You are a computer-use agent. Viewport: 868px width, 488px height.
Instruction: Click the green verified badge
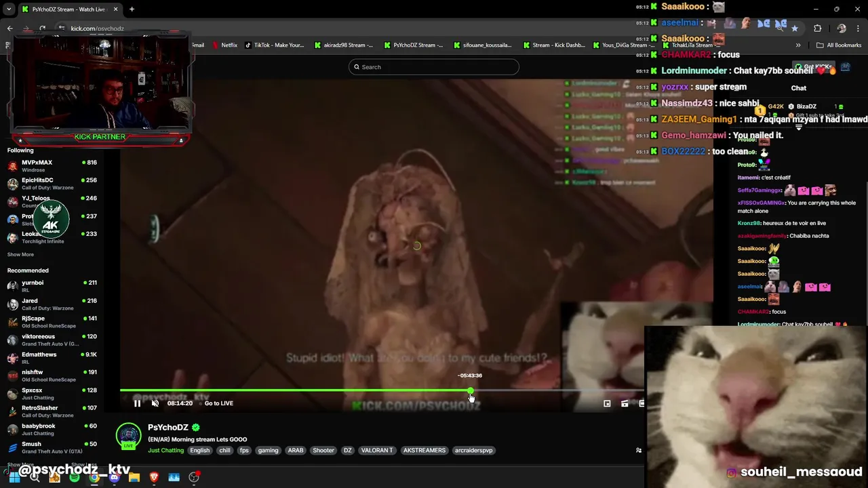[196, 428]
